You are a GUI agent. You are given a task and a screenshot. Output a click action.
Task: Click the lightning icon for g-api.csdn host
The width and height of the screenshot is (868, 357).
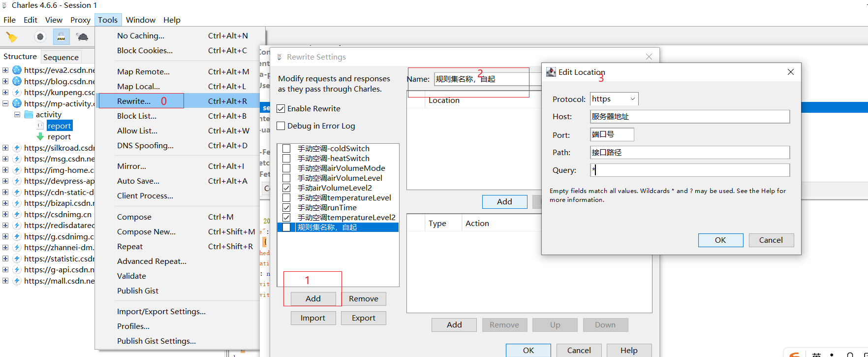coord(17,269)
